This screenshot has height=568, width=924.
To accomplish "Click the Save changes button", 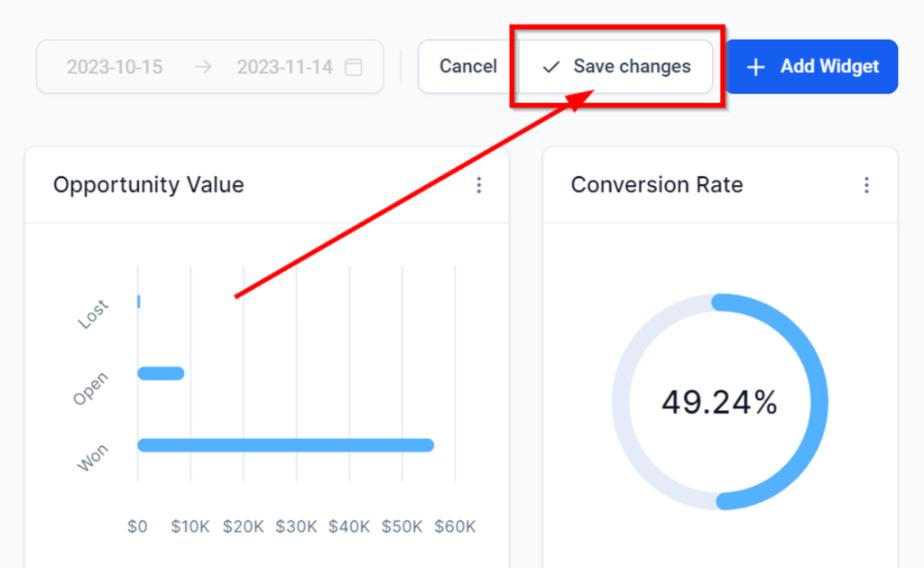I will pos(616,67).
